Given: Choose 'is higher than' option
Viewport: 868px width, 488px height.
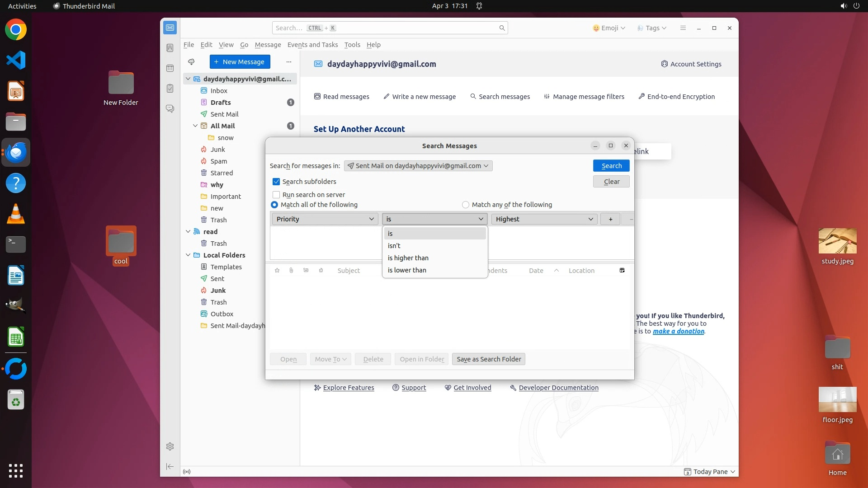Looking at the screenshot, I should click(408, 258).
